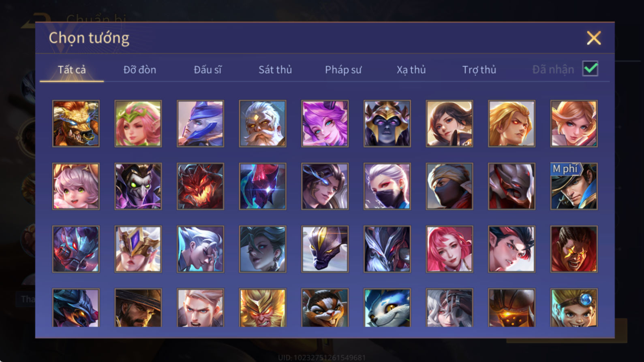644x362 pixels.
Task: Pick the green-eyed plague doctor hero
Action: point(138,186)
